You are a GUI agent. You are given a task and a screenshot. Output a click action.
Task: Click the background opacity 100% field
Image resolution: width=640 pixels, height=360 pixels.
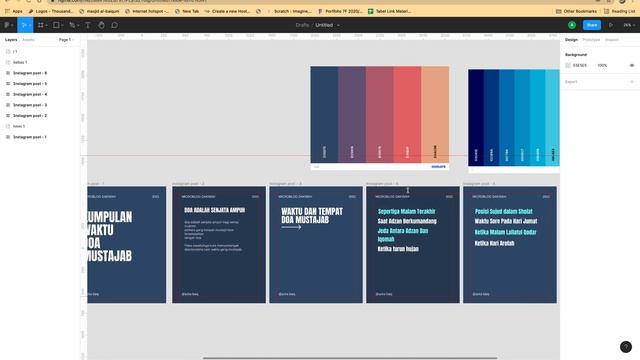[x=602, y=65]
